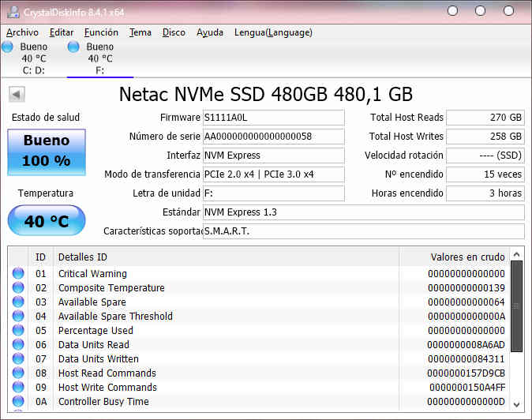This screenshot has height=420, width=532.
Task: Click the 40 °C temperature button
Action: [x=47, y=220]
